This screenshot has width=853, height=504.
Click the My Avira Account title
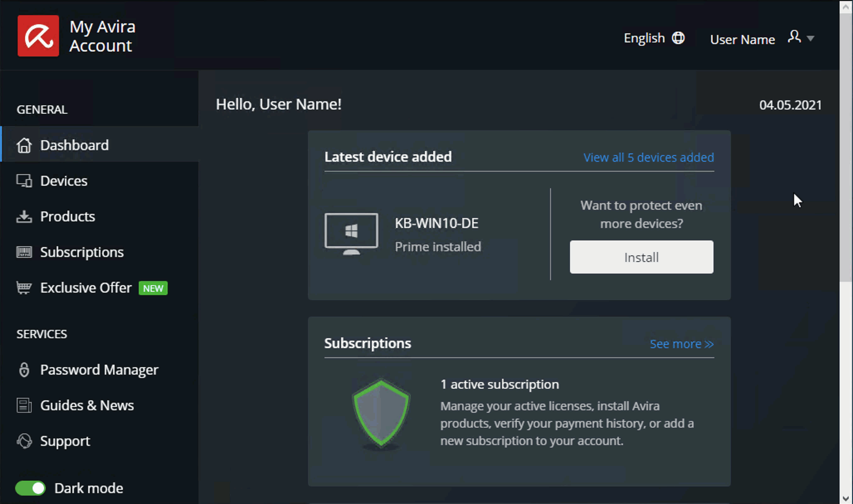(102, 36)
